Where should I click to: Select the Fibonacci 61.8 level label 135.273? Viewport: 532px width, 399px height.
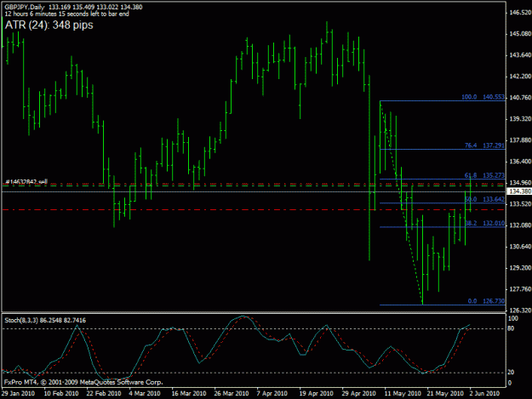484,175
